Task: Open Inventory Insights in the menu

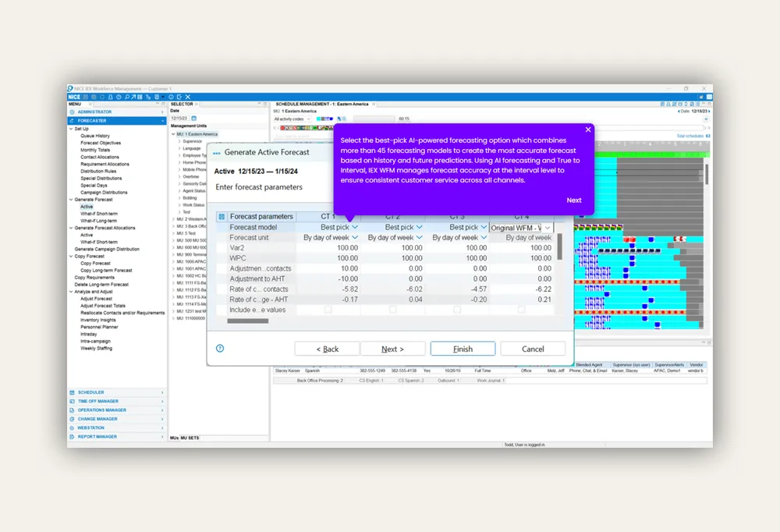Action: 98,320
